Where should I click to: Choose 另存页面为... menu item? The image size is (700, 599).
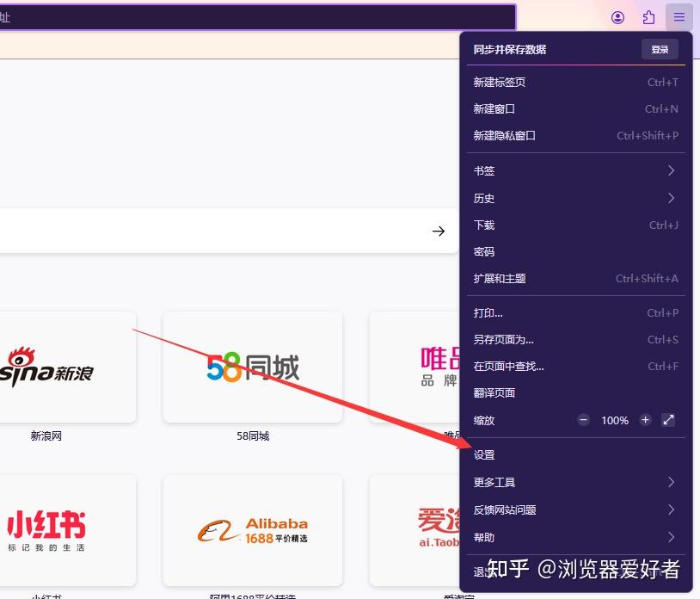pyautogui.click(x=576, y=340)
